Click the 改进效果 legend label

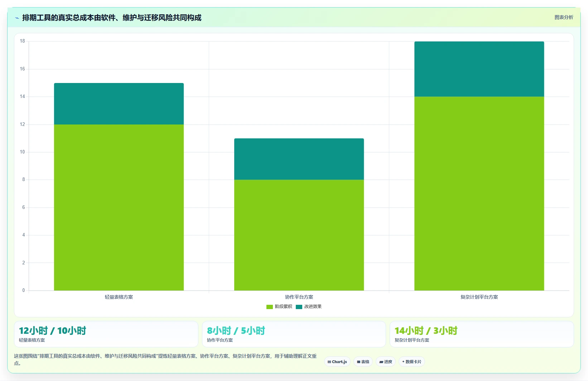(313, 307)
